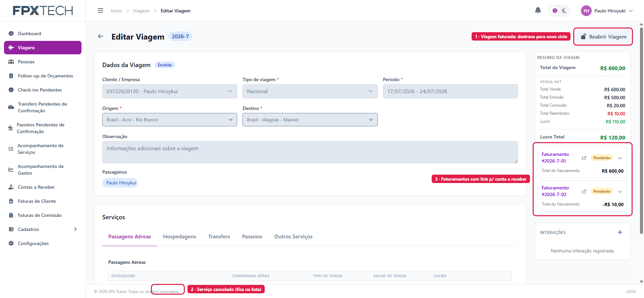The width and height of the screenshot is (644, 298).
Task: Expand Faturamento #2026-7-01 details chevron
Action: pyautogui.click(x=620, y=158)
